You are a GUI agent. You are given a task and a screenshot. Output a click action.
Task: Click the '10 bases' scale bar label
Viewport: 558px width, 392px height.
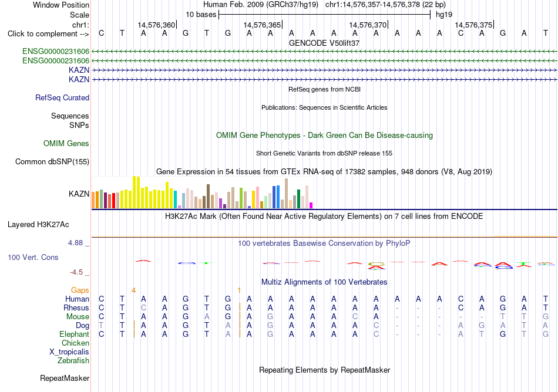coord(201,15)
